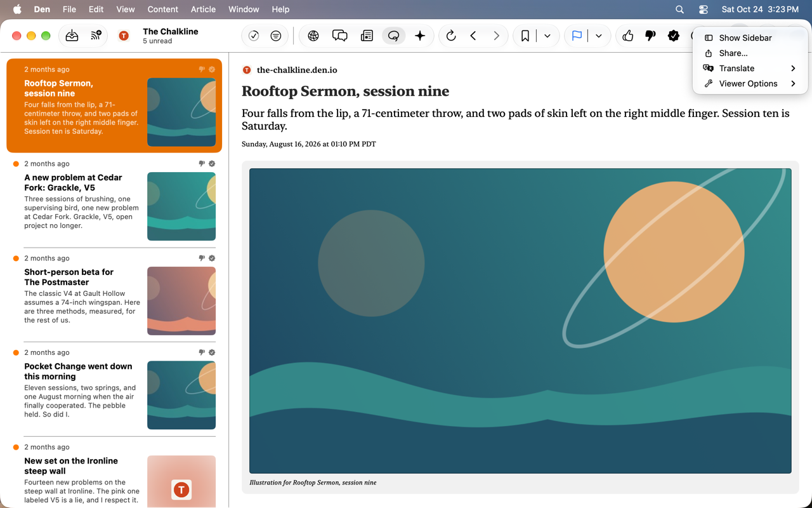
Task: Bookmark this article with the bookmark icon
Action: click(525, 36)
